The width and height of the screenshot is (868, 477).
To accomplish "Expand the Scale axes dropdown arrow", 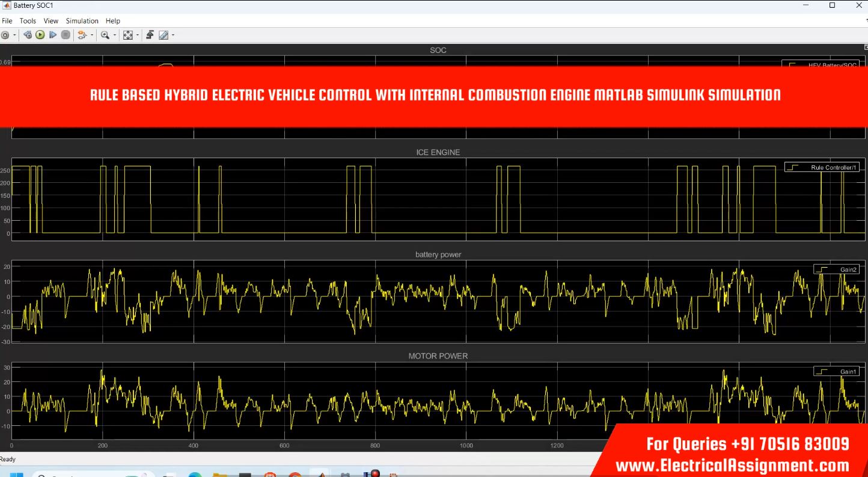I will [137, 35].
